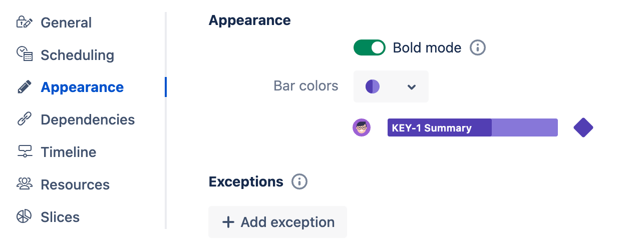Click the chevron arrow in Bar colors
Viewport: 644px width, 250px height.
tap(412, 87)
